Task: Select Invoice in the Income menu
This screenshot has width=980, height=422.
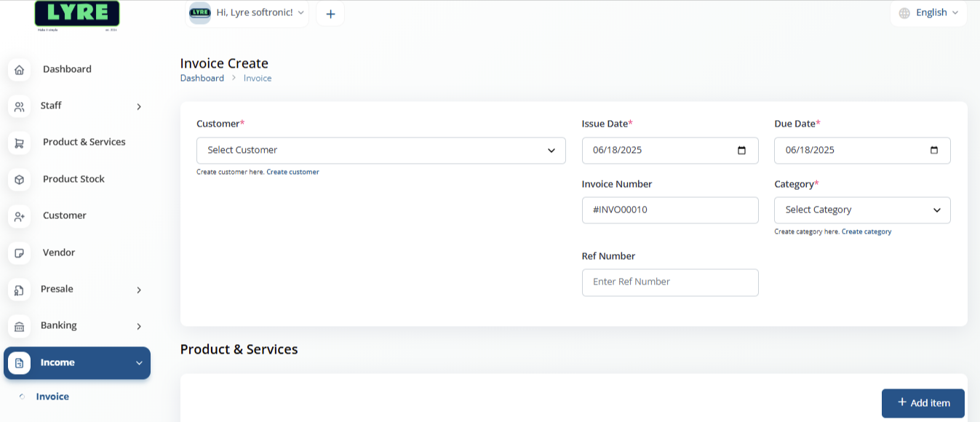Action: click(x=52, y=397)
